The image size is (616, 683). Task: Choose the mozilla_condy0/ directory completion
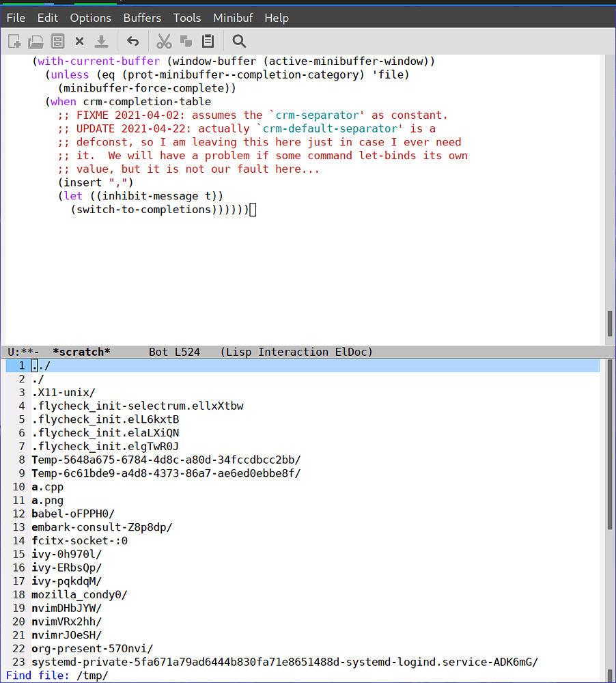79,594
